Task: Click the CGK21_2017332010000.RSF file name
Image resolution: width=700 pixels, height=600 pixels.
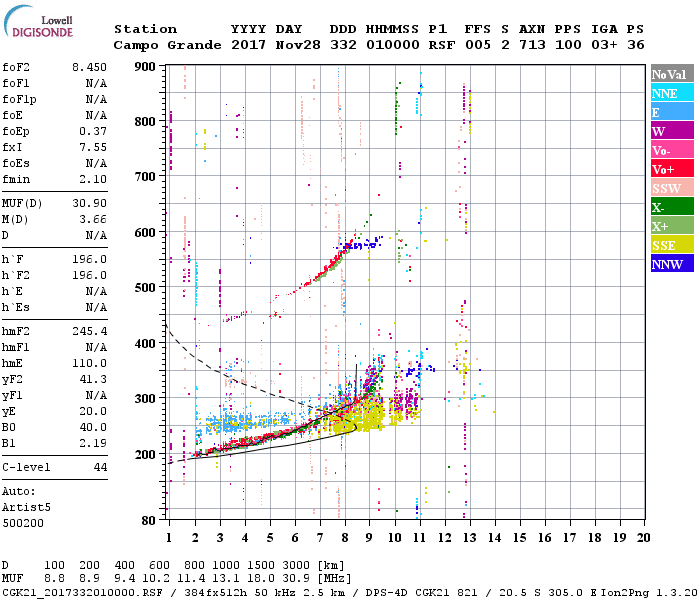Action: coord(82,593)
